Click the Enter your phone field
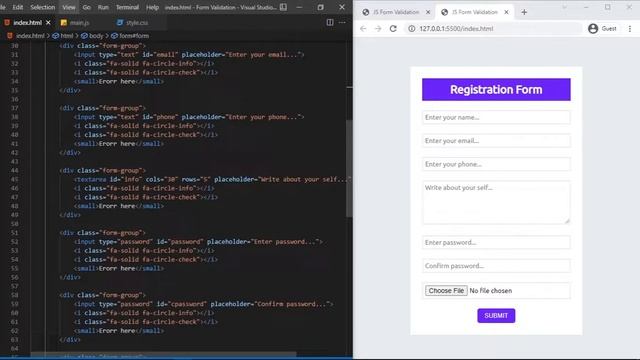 pyautogui.click(x=496, y=164)
